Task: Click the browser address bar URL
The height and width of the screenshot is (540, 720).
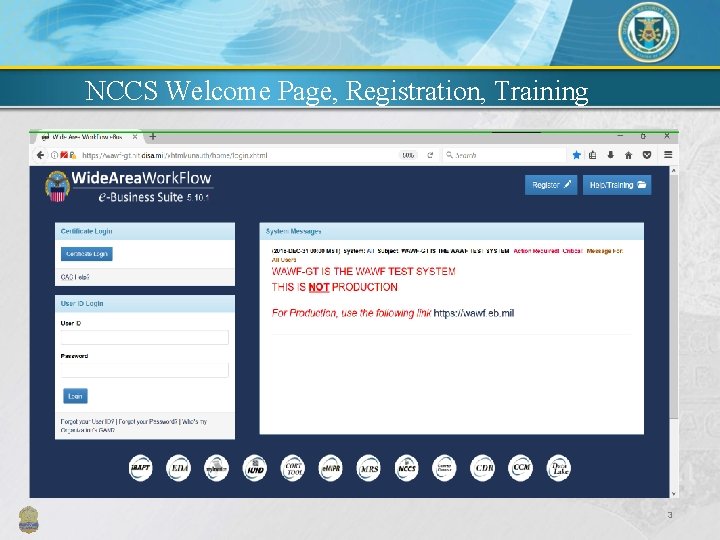Action: (x=174, y=156)
